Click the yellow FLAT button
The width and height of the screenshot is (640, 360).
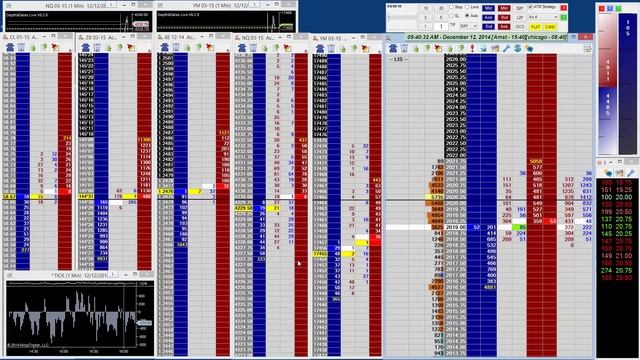(535, 27)
